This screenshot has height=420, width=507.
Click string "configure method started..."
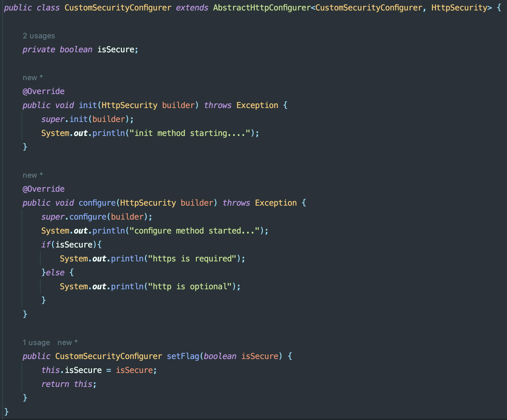point(195,231)
